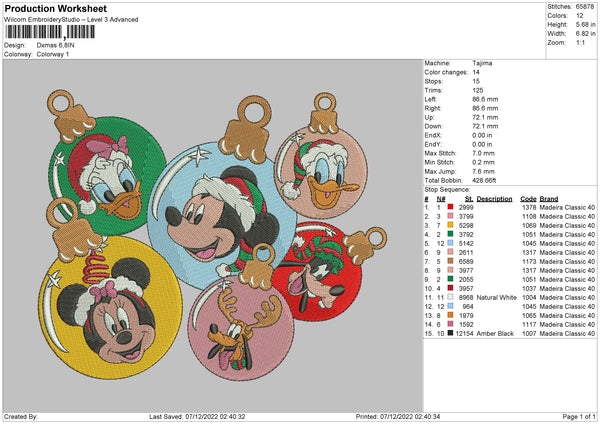This screenshot has height=424, width=600.
Task: Click the Donald Duck peach ornament
Action: (321, 172)
